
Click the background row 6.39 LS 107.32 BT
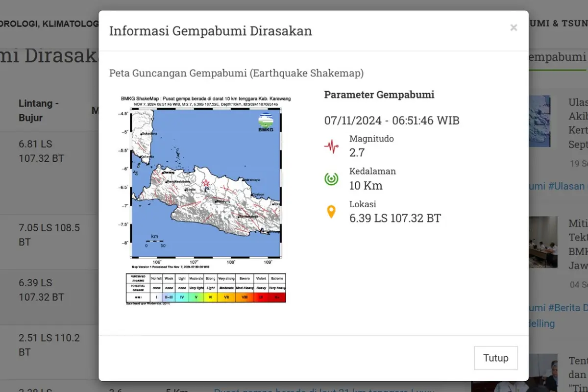tap(42, 290)
